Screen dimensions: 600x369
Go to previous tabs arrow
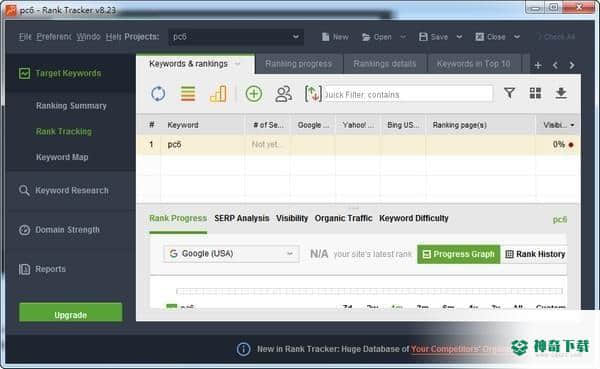point(555,65)
